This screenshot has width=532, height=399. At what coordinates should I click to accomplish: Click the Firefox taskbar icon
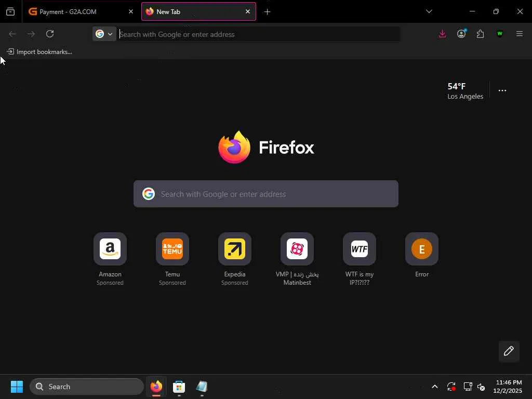(156, 387)
